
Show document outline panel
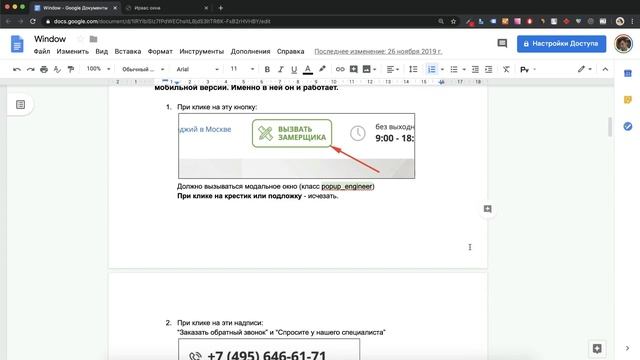pos(20,105)
